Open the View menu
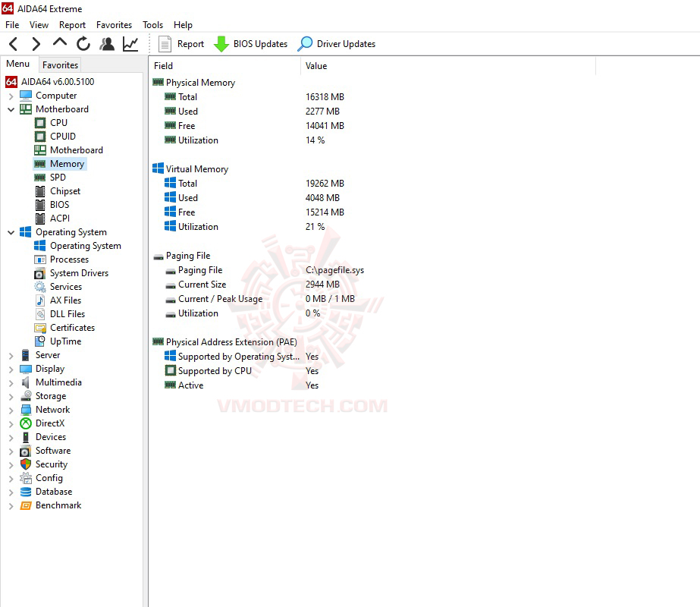The height and width of the screenshot is (607, 700). 39,25
